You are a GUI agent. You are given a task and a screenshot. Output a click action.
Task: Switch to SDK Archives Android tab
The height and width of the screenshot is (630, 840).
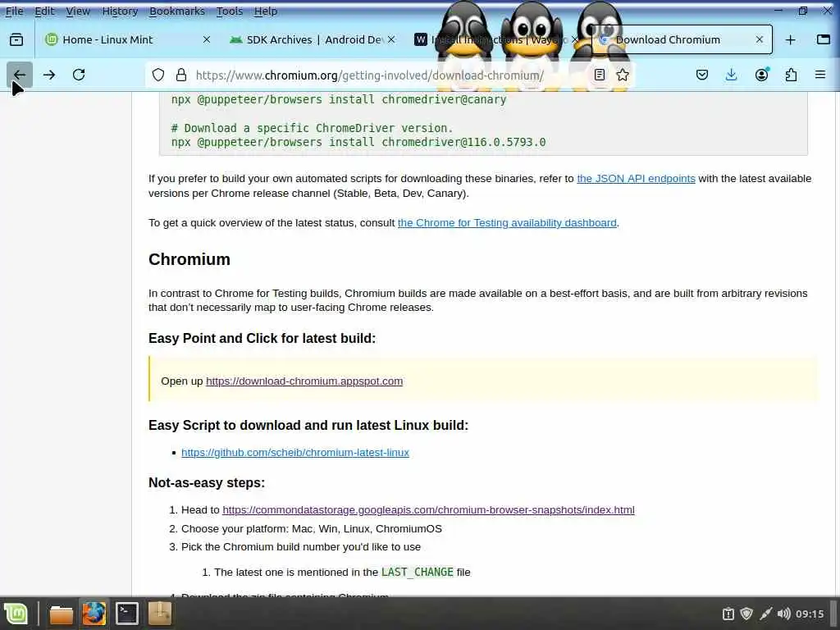[x=311, y=39]
